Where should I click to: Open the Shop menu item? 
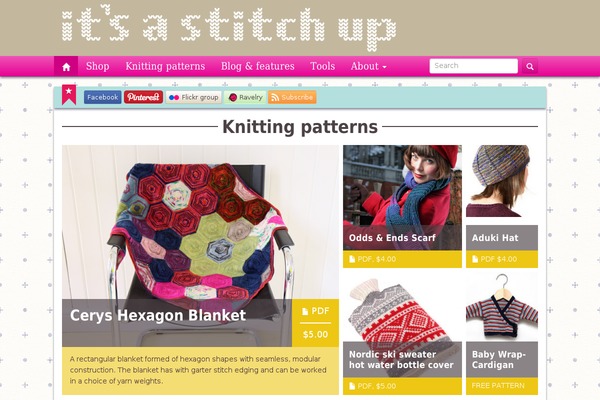point(98,66)
